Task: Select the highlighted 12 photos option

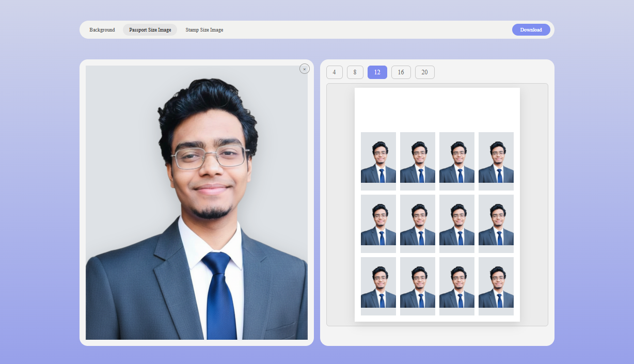Action: (377, 72)
